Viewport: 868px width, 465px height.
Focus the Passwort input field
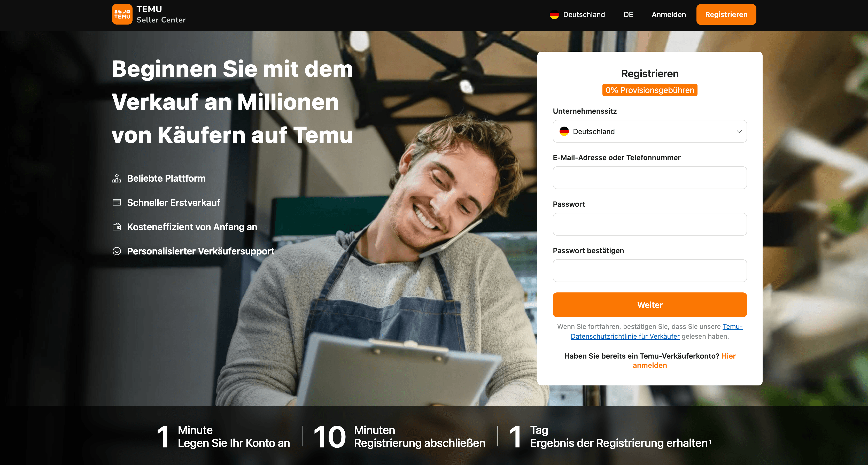pos(650,224)
